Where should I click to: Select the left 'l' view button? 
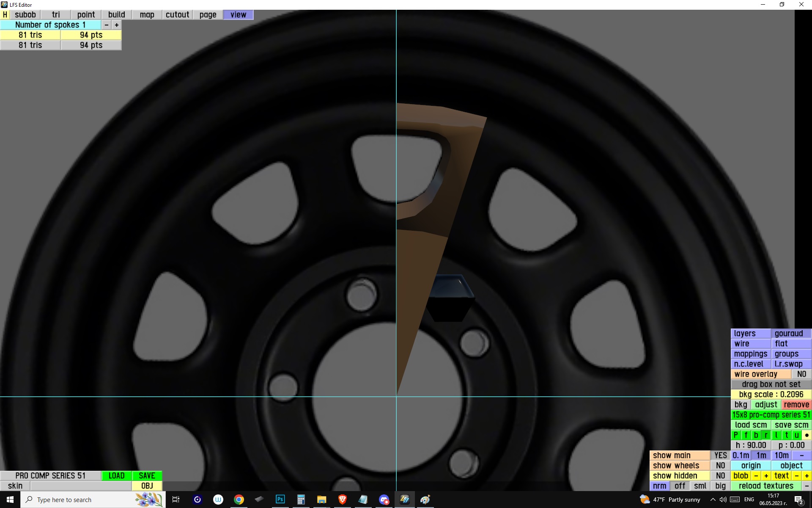coord(776,435)
